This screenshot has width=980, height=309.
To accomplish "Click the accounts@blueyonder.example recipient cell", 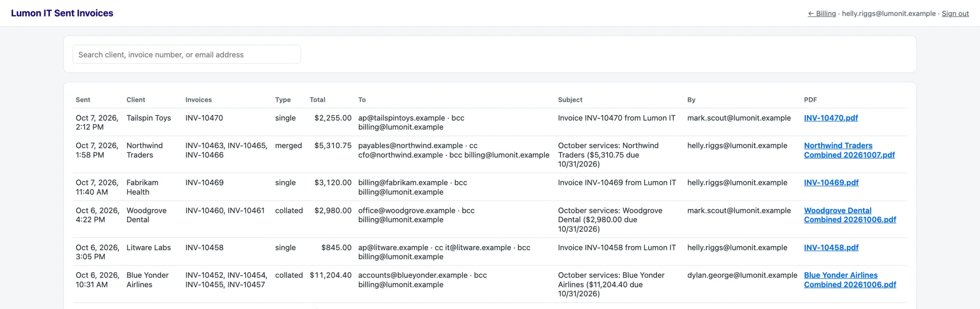I will 422,280.
